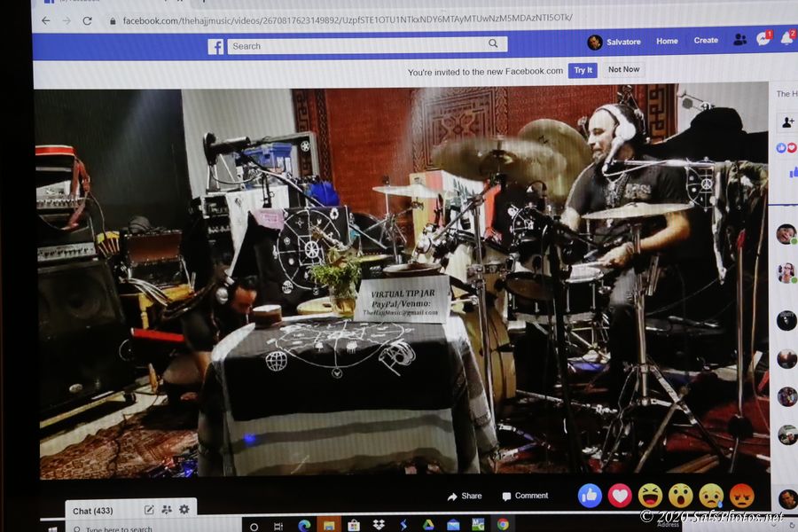
Task: Select the Haha laughing reaction
Action: coord(650,495)
